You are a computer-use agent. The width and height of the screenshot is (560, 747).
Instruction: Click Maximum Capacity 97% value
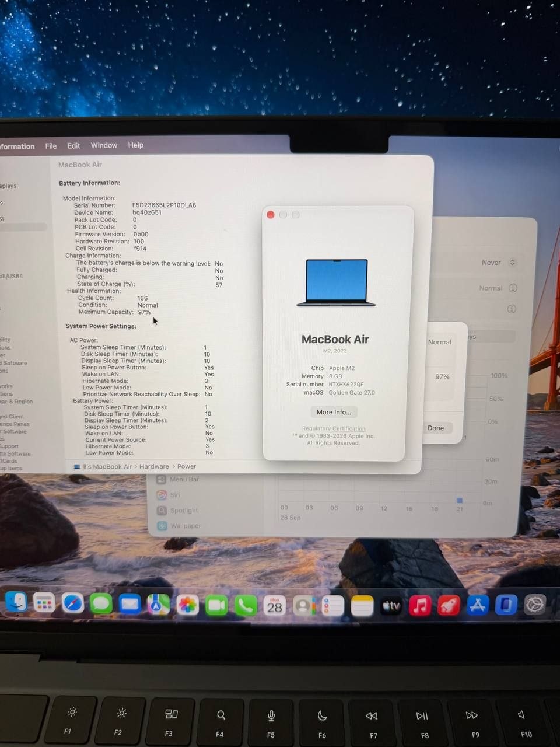click(144, 312)
